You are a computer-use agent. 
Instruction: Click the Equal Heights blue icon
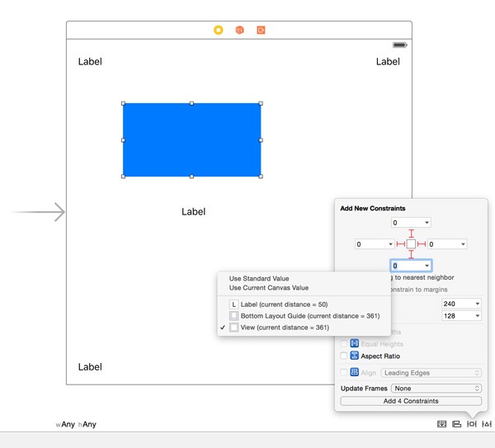(x=354, y=343)
